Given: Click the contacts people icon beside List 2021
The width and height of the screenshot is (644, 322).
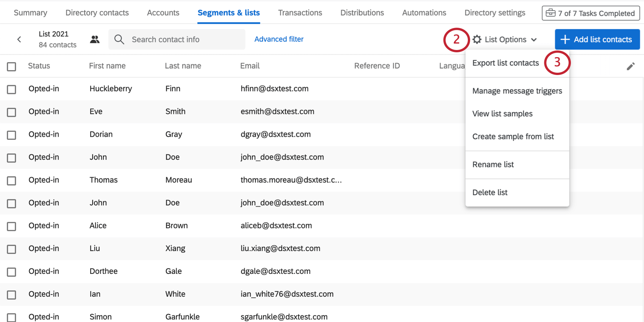Looking at the screenshot, I should tap(95, 39).
